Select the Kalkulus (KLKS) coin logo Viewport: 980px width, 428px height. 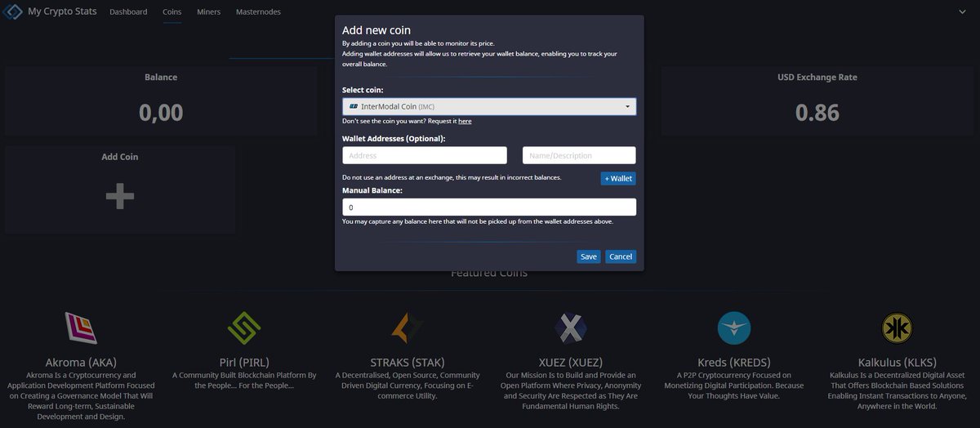(x=898, y=328)
